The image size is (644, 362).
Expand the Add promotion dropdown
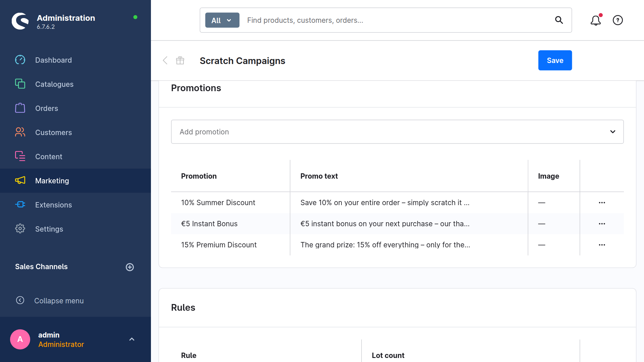[397, 132]
